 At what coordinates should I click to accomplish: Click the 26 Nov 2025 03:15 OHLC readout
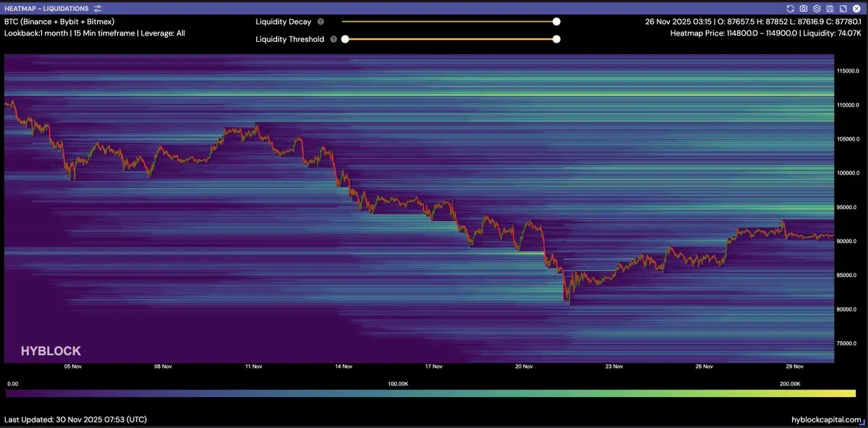pos(753,22)
